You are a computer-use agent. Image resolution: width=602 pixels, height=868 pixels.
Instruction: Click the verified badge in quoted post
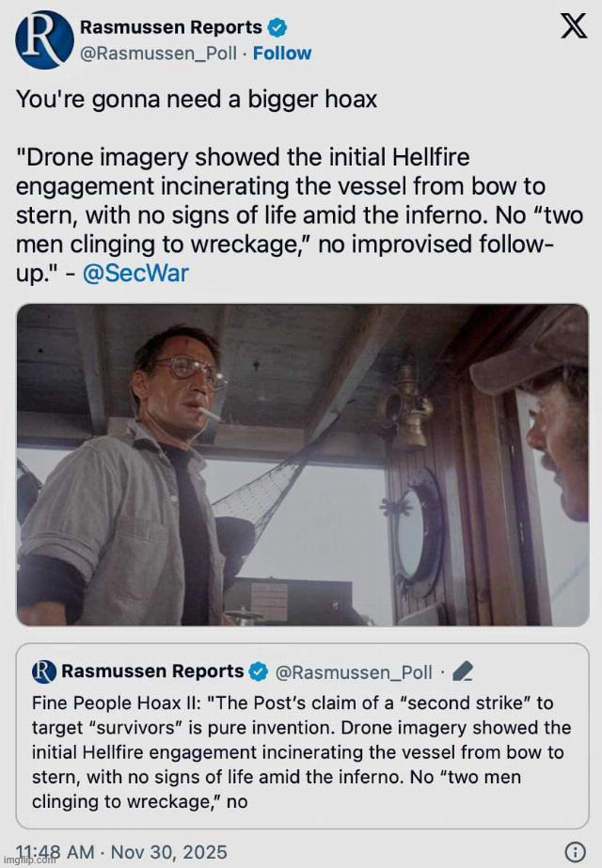click(259, 671)
